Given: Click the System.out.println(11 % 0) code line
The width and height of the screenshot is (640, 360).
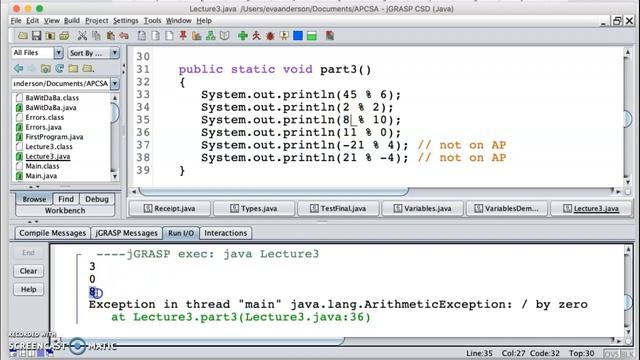Looking at the screenshot, I should 301,132.
